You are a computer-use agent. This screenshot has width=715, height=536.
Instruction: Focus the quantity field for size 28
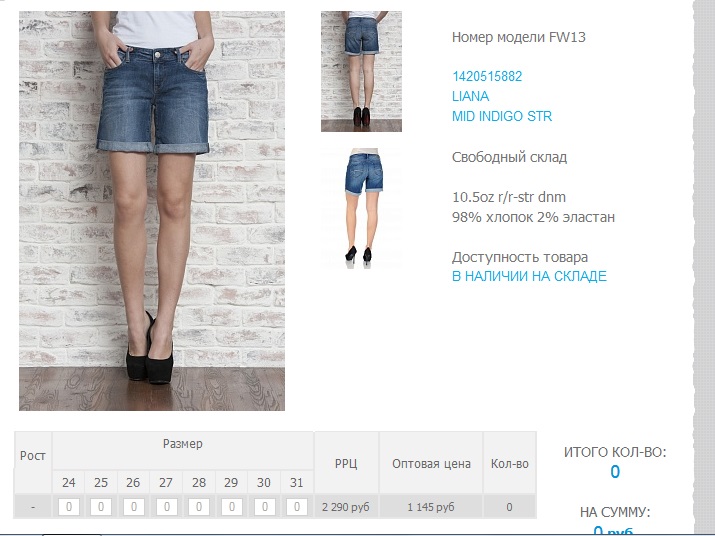pos(199,507)
